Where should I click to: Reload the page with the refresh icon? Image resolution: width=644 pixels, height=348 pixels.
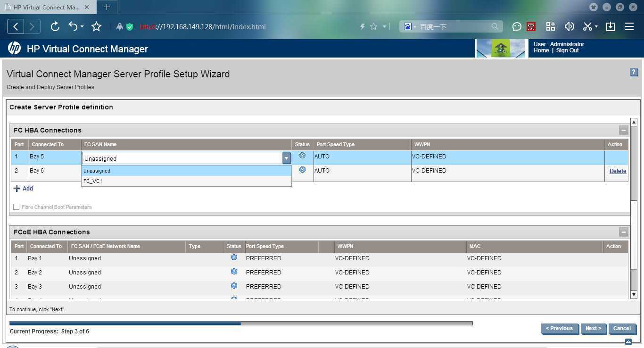coord(55,26)
